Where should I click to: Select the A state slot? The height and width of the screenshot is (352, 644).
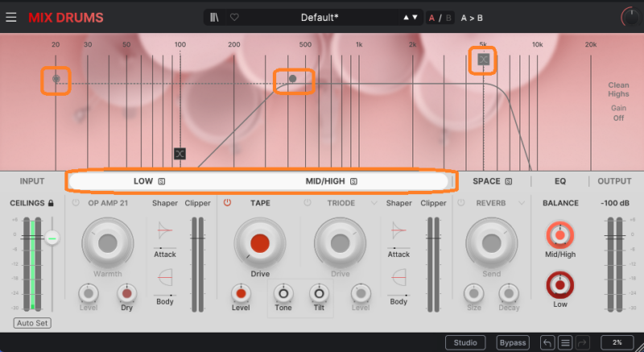tap(431, 17)
